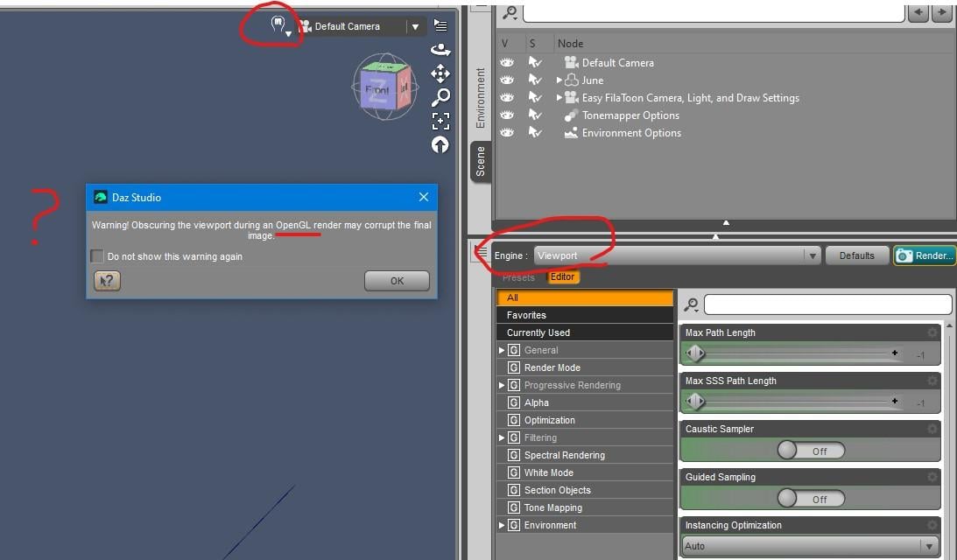Switch to the Editor tab
Viewport: 957px width, 560px height.
point(562,277)
